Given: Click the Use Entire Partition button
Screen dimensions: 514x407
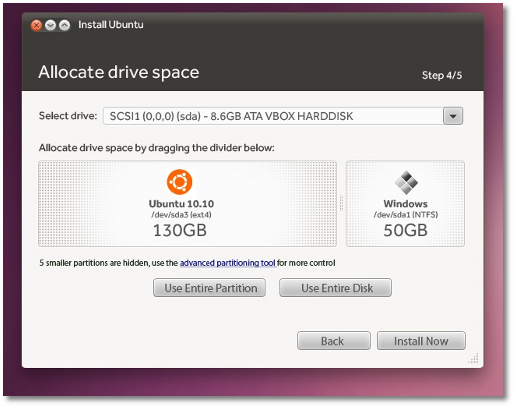Looking at the screenshot, I should pos(209,288).
